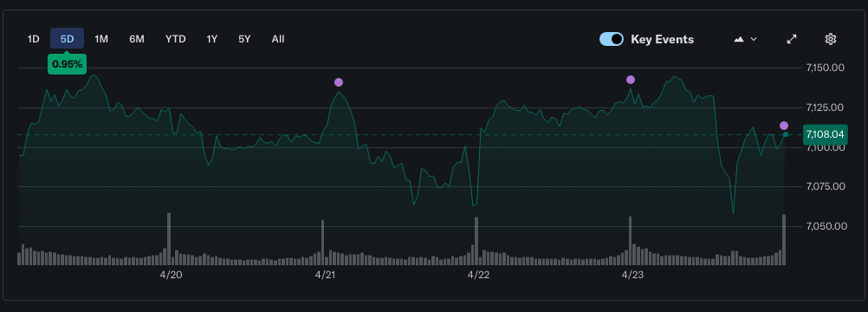Switch to the 1M range
868x312 pixels.
101,39
